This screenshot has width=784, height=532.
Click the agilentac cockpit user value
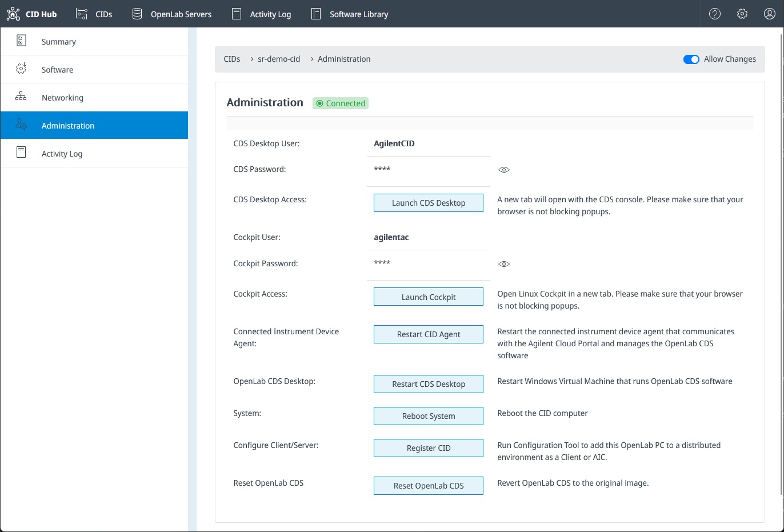391,237
